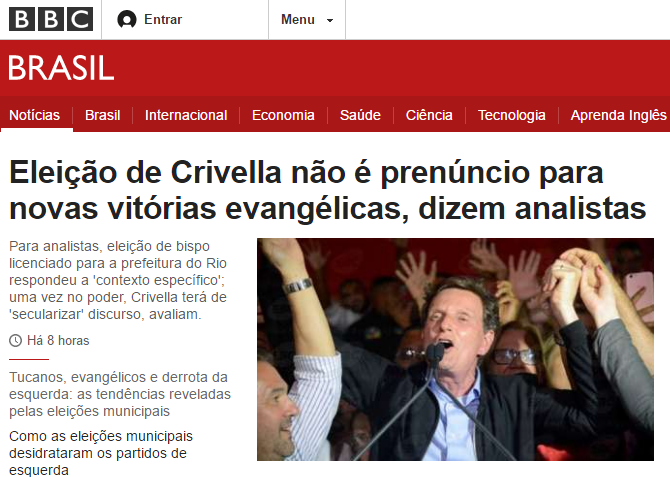Click the article summary about bispo licenciado
Screen dimensions: 670x477
(118, 280)
